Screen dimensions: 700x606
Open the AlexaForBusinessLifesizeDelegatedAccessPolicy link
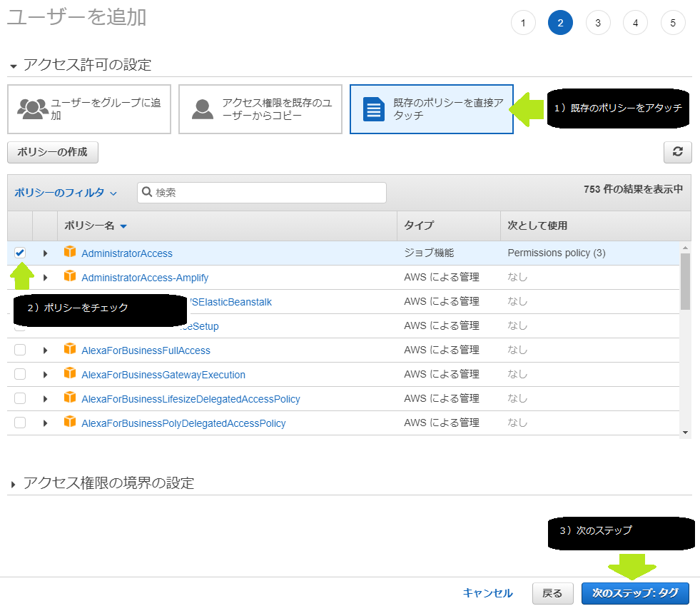pyautogui.click(x=191, y=399)
